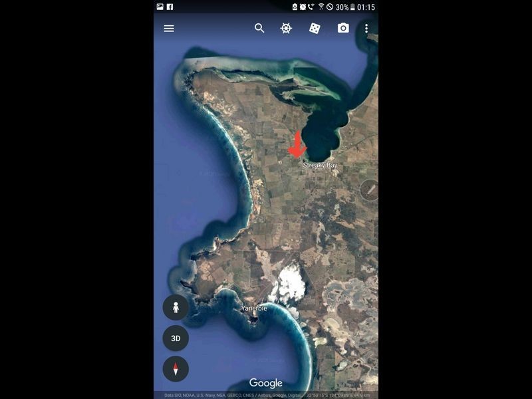This screenshot has height=399, width=532.
Task: Tap the measure ruler button at right edge
Action: pyautogui.click(x=370, y=190)
